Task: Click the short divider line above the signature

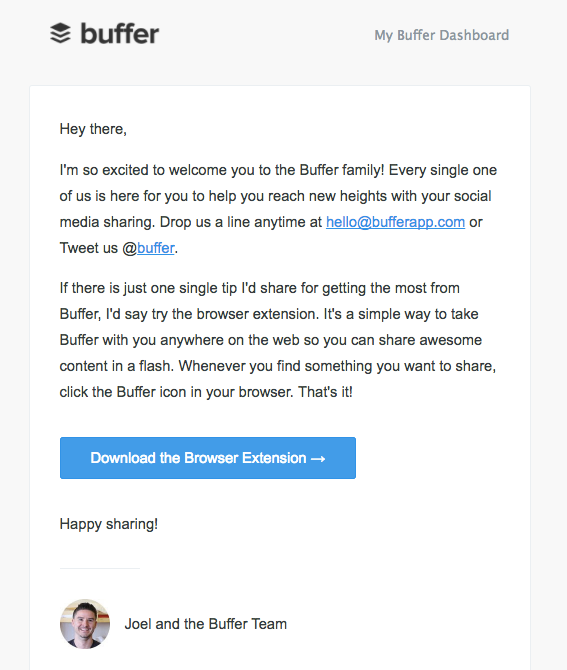Action: 100,568
